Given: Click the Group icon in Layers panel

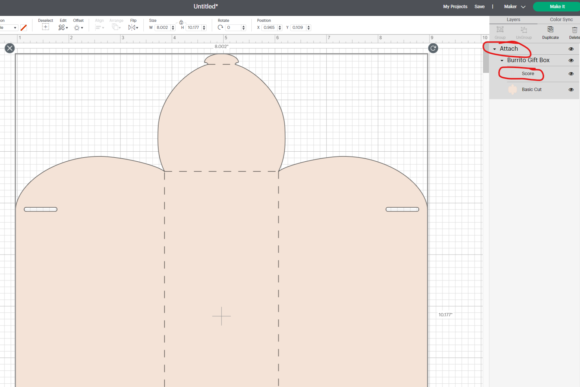Looking at the screenshot, I should click(500, 30).
